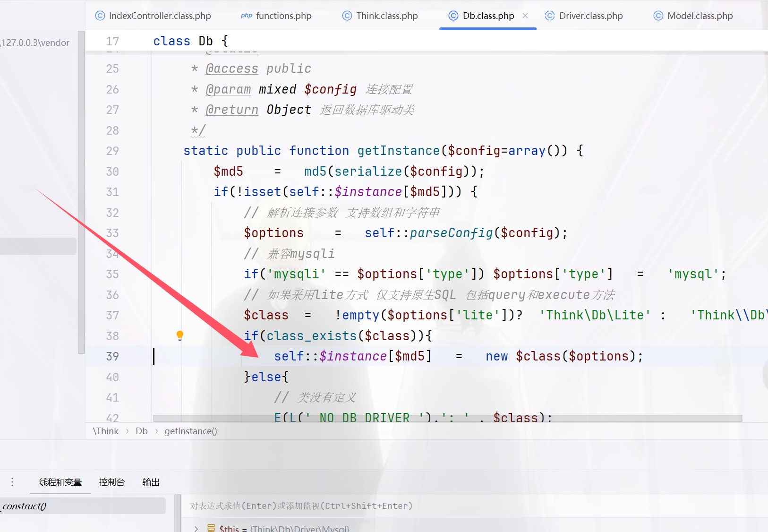Click the yellow lightbulb intention icon
The height and width of the screenshot is (532, 768).
pyautogui.click(x=180, y=335)
